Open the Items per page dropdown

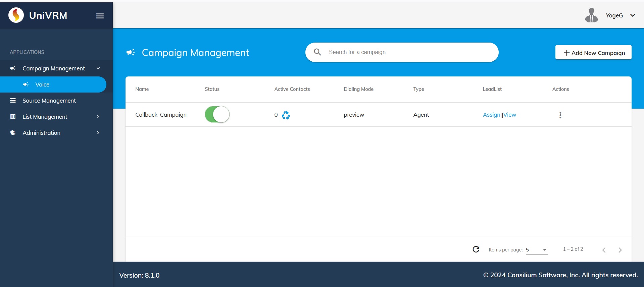[537, 250]
